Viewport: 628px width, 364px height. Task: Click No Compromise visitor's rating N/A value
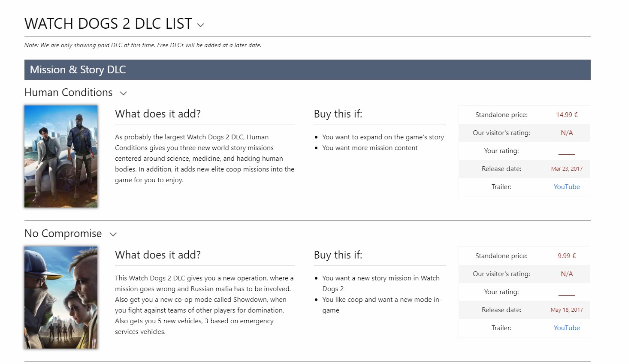(567, 274)
